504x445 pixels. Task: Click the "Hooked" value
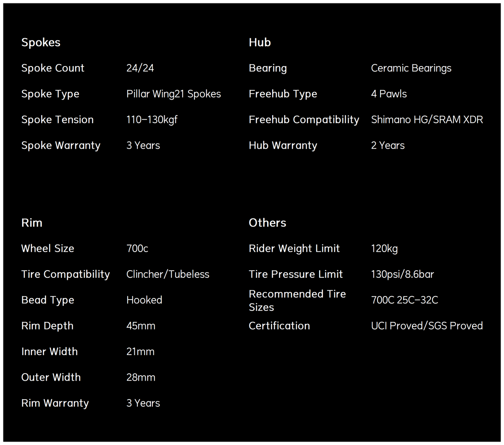pos(144,300)
